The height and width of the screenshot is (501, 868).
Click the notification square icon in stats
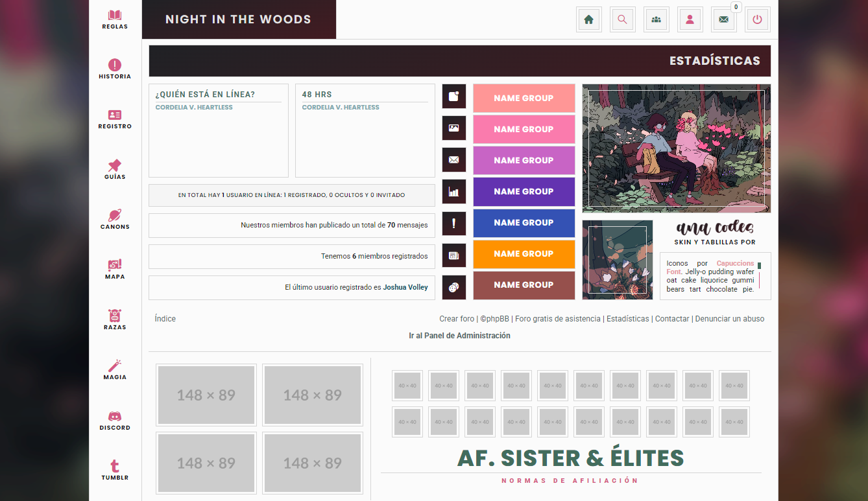454,96
